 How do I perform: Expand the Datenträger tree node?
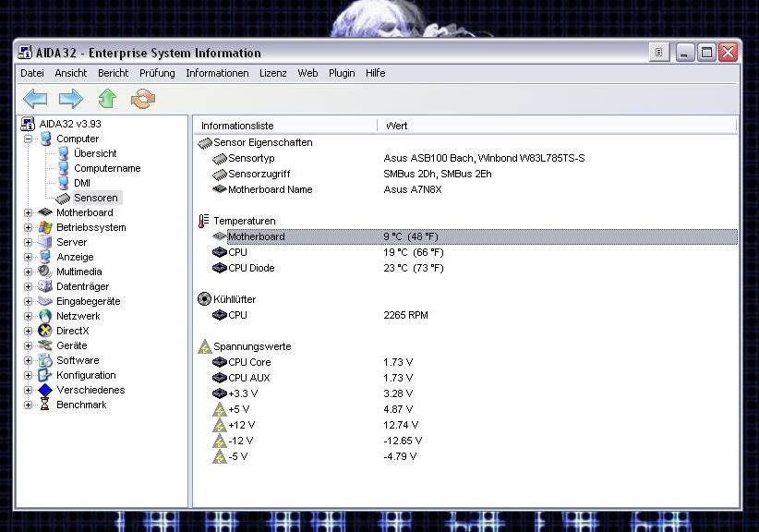[28, 286]
